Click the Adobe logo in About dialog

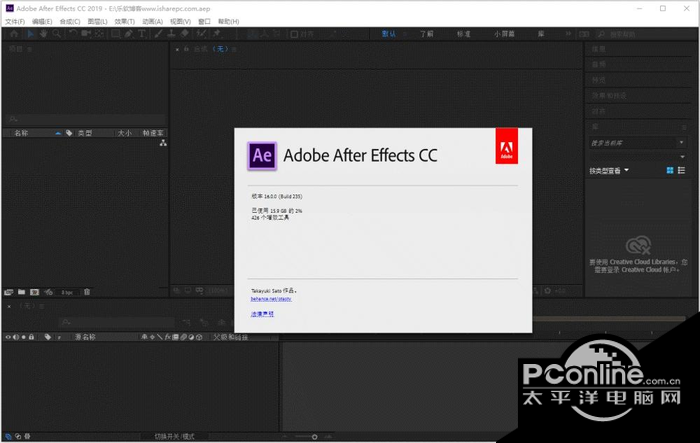click(x=507, y=146)
